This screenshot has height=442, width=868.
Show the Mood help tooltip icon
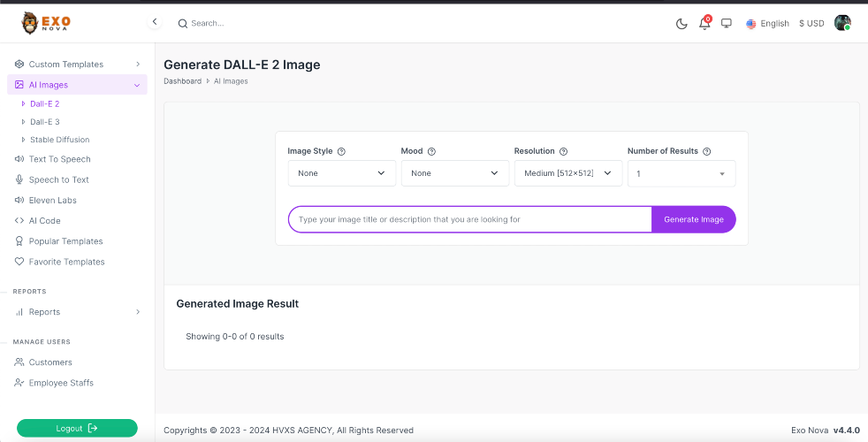click(431, 151)
